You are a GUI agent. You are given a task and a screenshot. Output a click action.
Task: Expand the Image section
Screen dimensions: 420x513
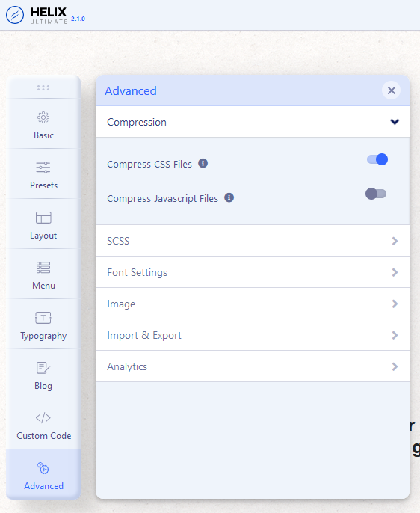[x=253, y=304]
